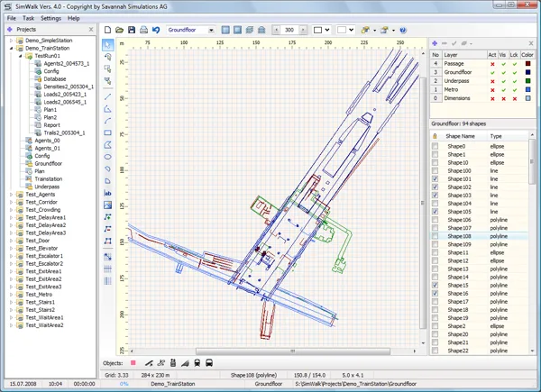The image size is (541, 392).
Task: Open the Settings menu
Action: [50, 18]
